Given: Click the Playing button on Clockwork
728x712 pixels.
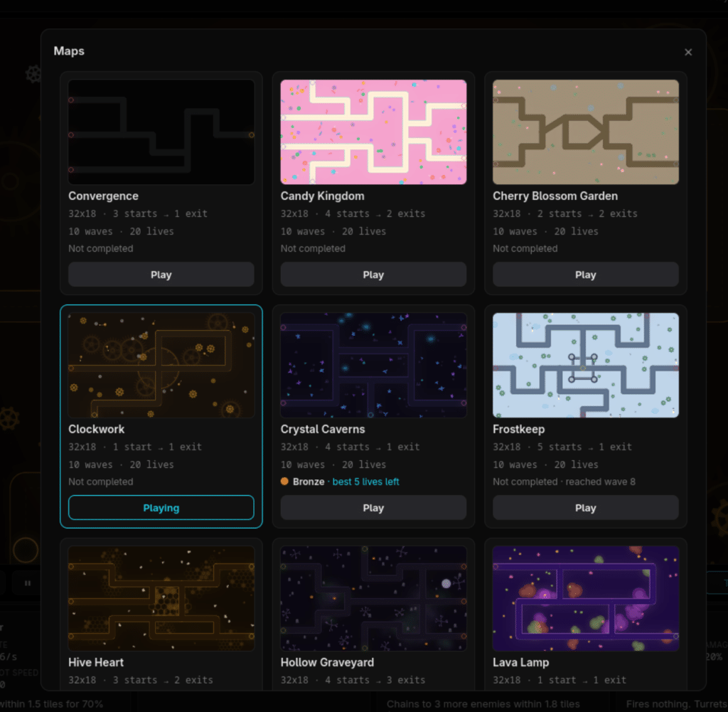Looking at the screenshot, I should [x=161, y=508].
